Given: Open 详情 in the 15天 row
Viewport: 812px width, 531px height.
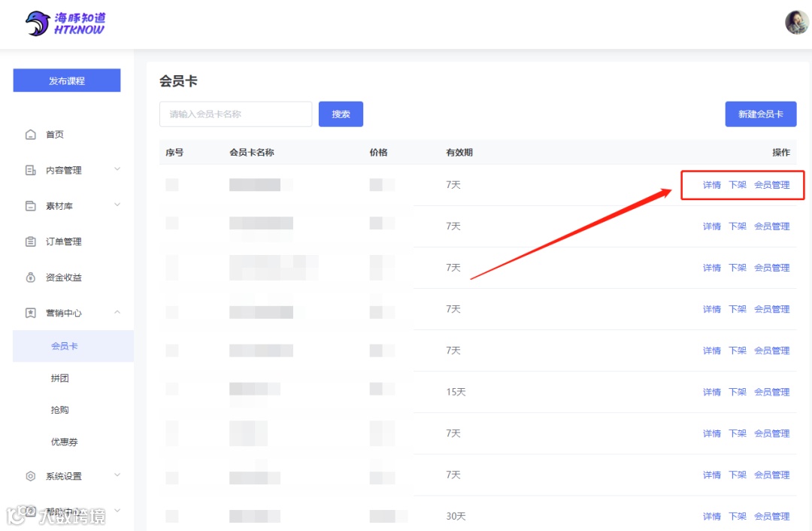Looking at the screenshot, I should click(x=711, y=392).
